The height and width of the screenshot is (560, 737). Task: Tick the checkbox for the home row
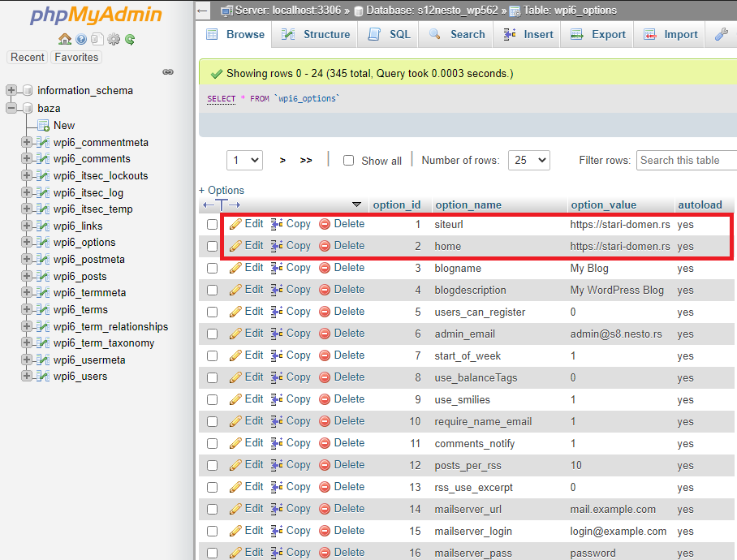coord(213,246)
